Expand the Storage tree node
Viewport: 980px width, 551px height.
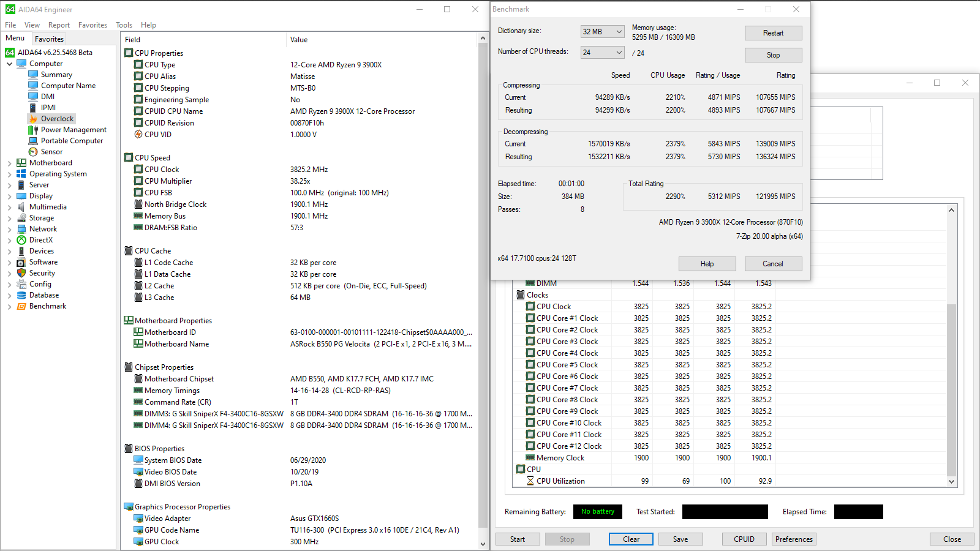10,218
